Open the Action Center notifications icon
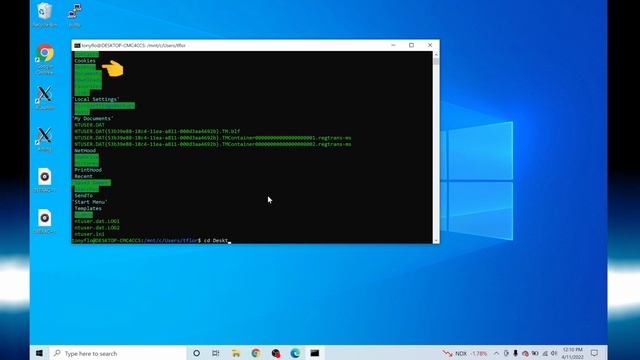 pos(594,353)
